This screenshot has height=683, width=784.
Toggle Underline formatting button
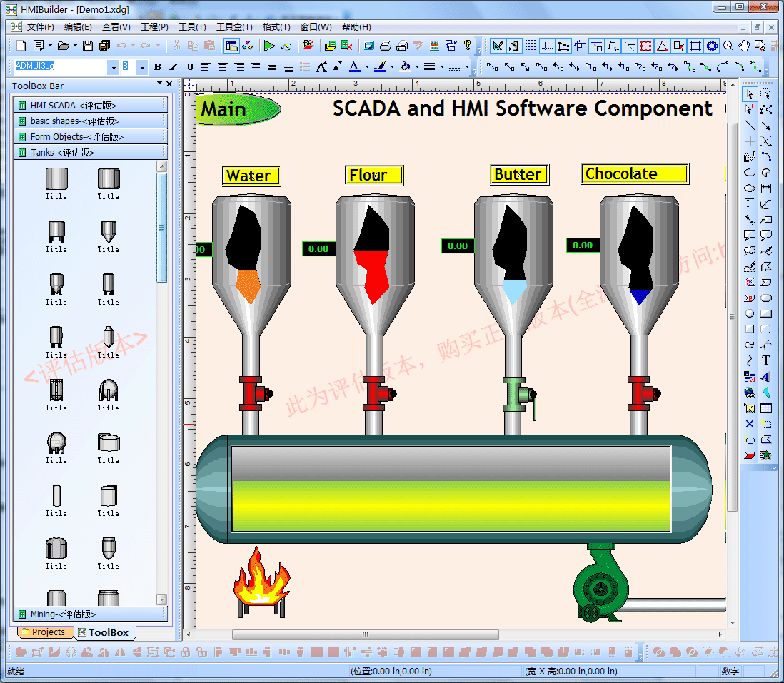coord(190,67)
